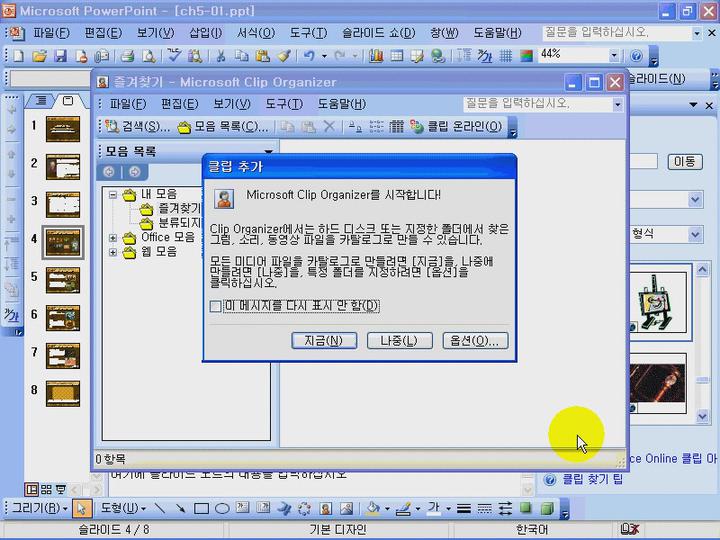
Task: Click the '이동' button in task pane
Action: [685, 162]
